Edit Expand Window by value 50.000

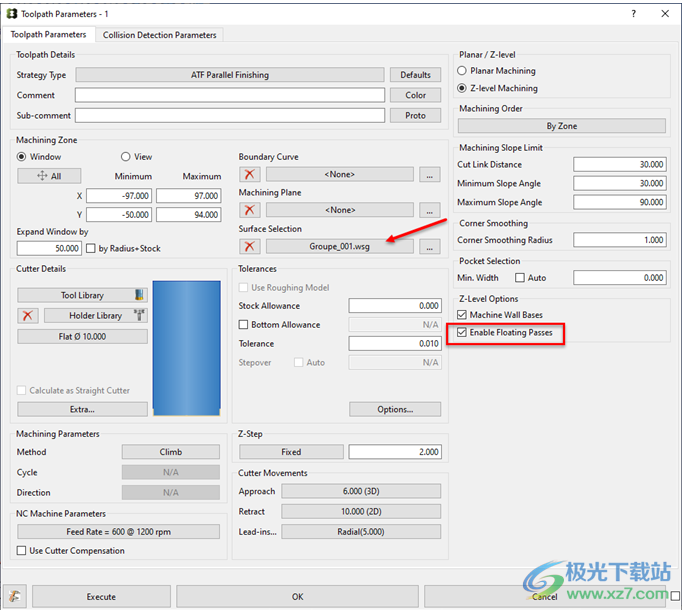pos(49,248)
